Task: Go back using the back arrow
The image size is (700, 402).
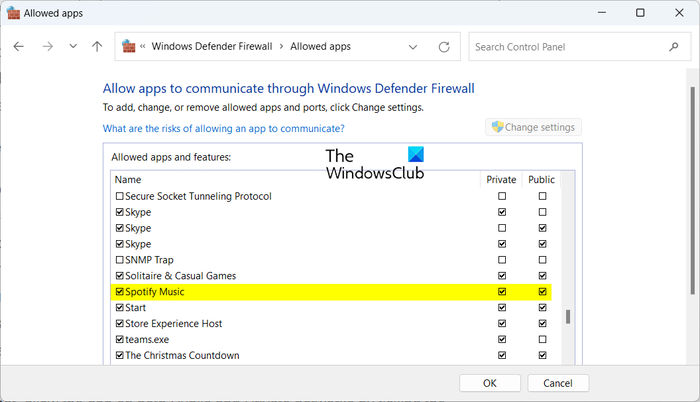Action: click(x=19, y=47)
